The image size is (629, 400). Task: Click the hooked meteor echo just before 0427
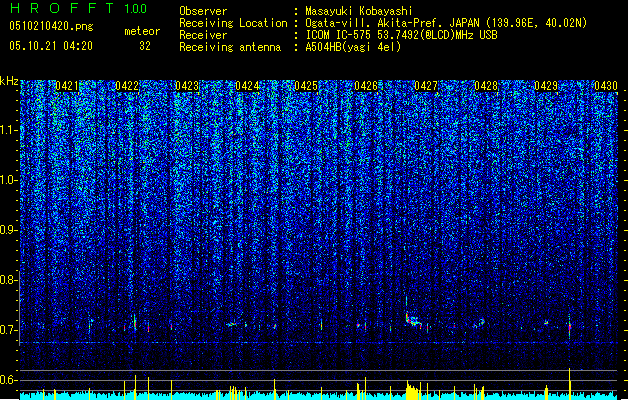pos(413,318)
